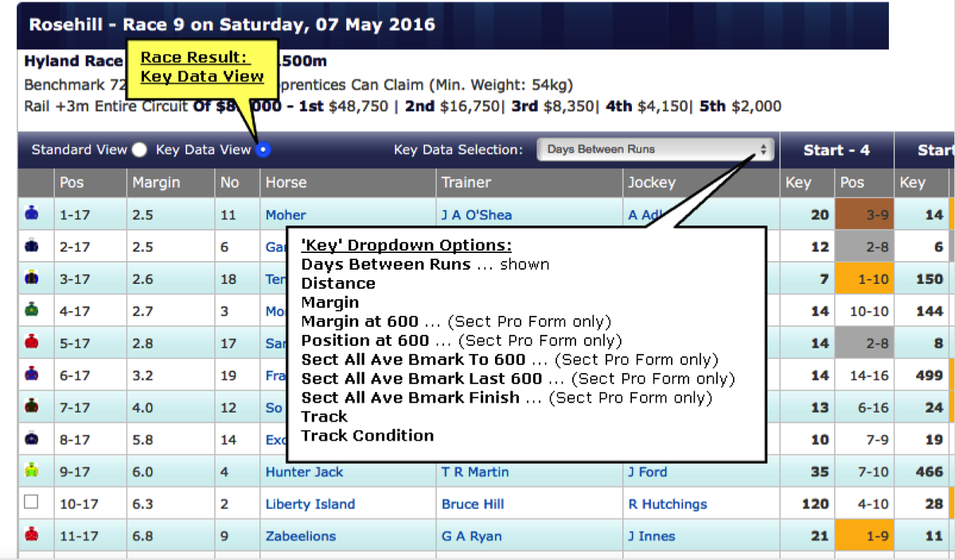Open the Moher horse link

(x=286, y=215)
